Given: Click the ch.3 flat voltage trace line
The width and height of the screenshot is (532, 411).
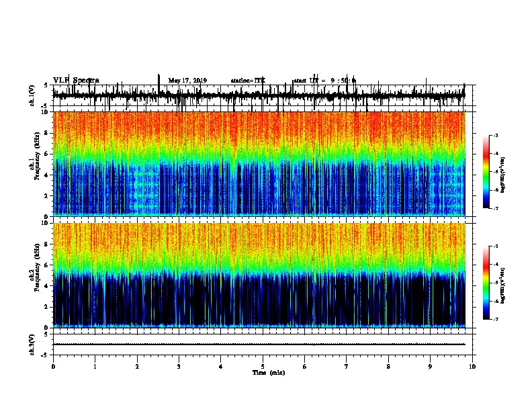Looking at the screenshot, I should pyautogui.click(x=259, y=345).
